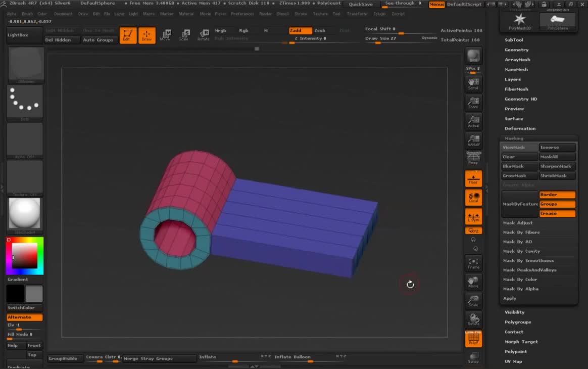
Task: Click the SwitchColor button
Action: [x=25, y=308]
